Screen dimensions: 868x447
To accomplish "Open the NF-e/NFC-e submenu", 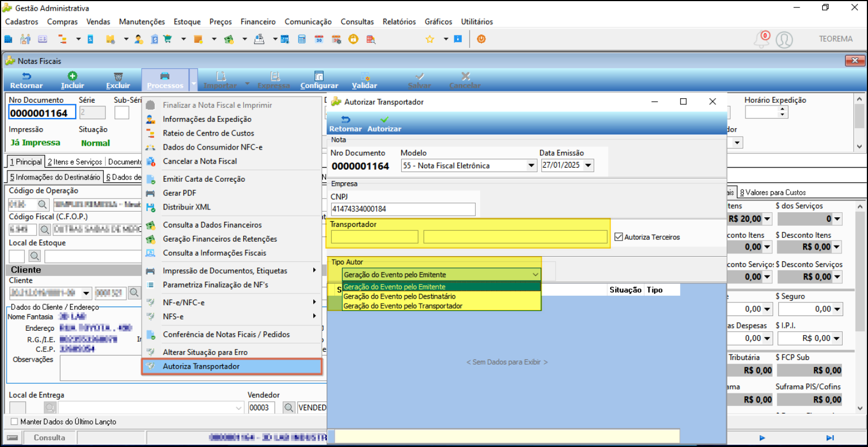I will pos(231,303).
